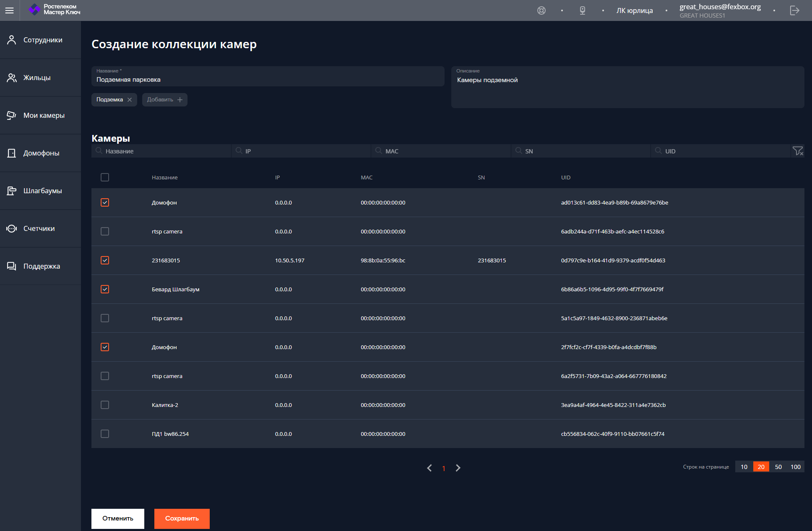Uncheck the Бевард Шлагбаум camera checkbox
This screenshot has height=531, width=812.
click(105, 289)
